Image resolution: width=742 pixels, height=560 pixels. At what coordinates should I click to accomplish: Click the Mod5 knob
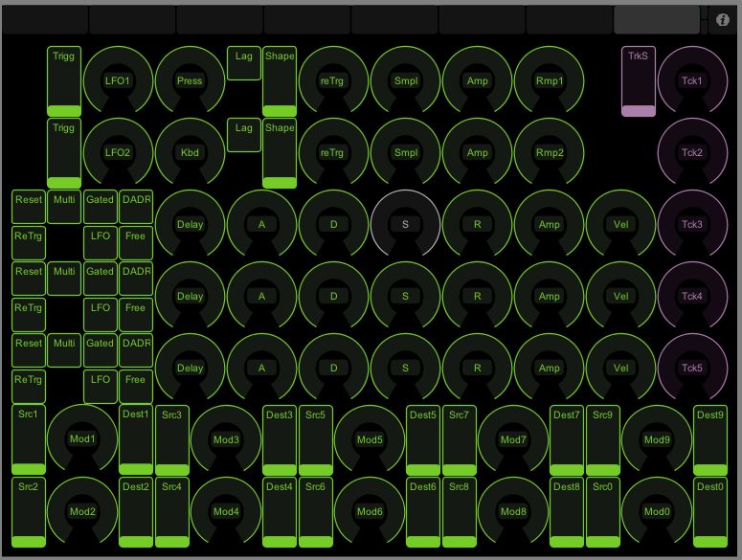pyautogui.click(x=370, y=440)
